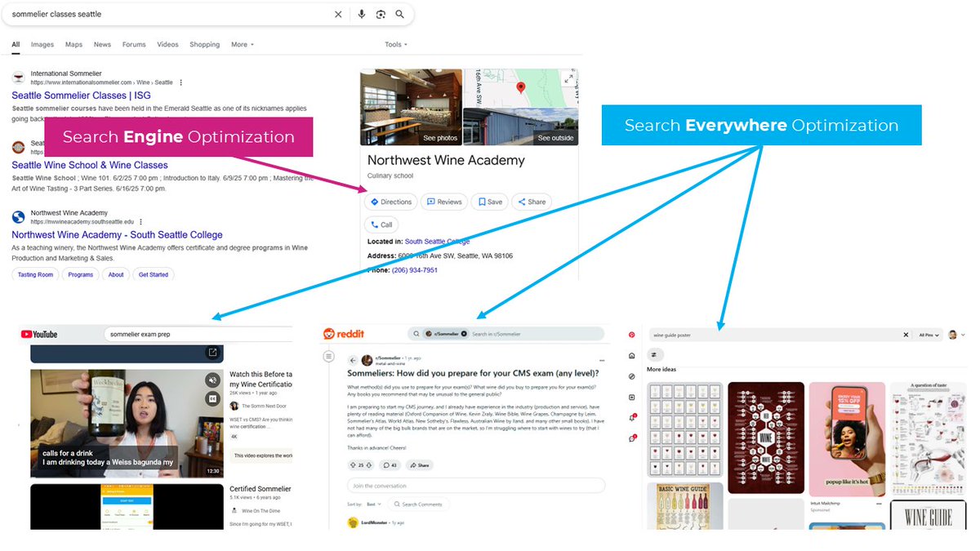The width and height of the screenshot is (980, 551).
Task: Click the See outside thumbnail
Action: 521,127
